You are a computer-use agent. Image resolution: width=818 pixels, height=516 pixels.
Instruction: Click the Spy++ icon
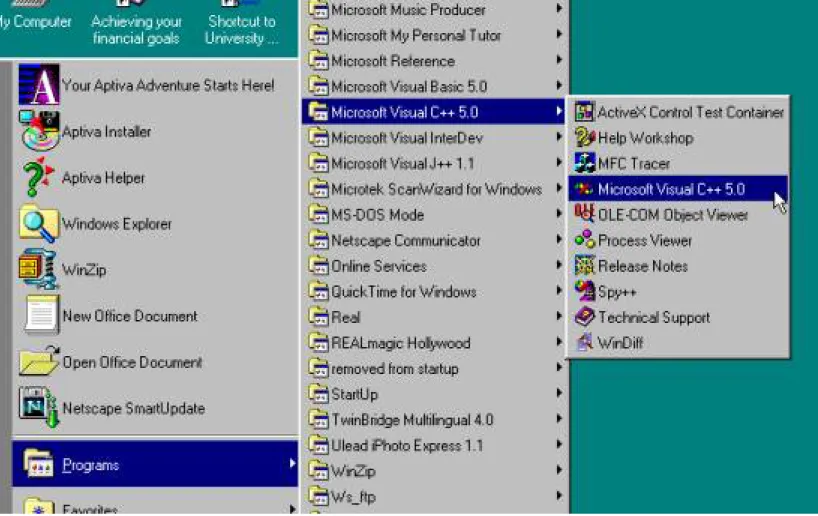point(584,291)
